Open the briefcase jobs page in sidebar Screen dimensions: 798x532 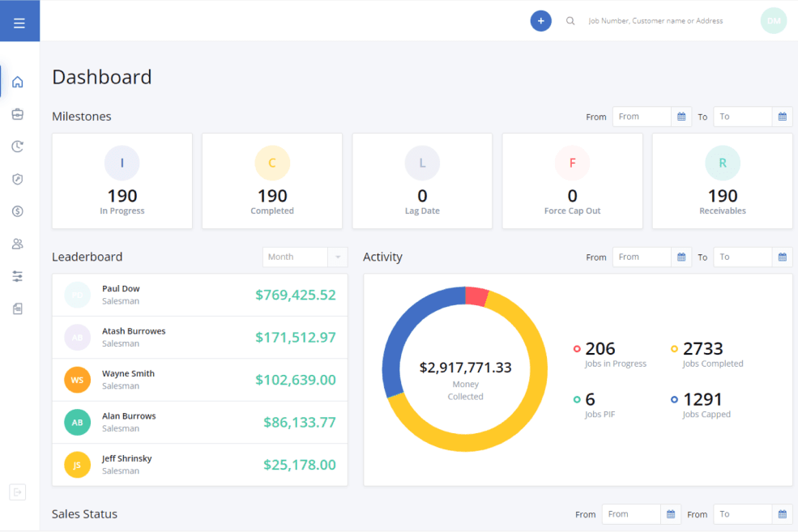pyautogui.click(x=18, y=114)
